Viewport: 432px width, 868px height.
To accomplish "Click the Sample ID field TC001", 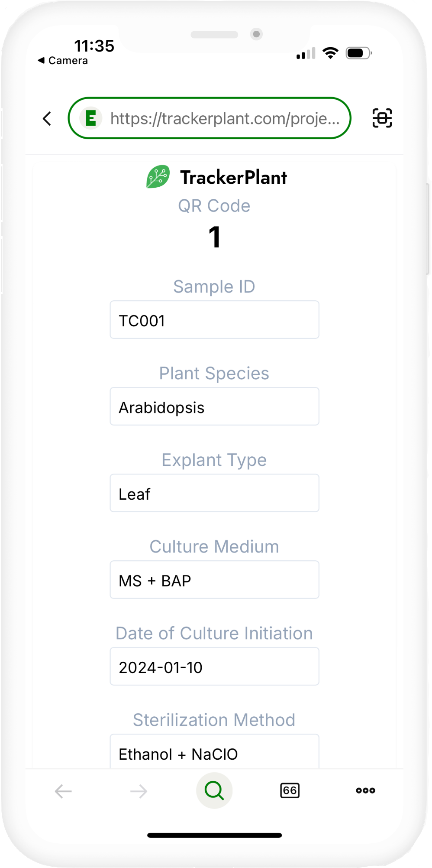I will tap(214, 320).
